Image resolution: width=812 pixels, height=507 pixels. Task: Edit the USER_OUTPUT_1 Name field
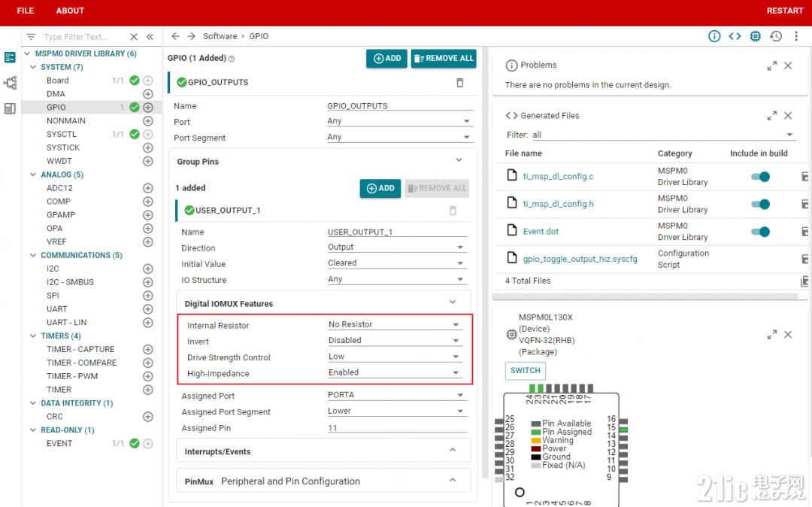[397, 232]
